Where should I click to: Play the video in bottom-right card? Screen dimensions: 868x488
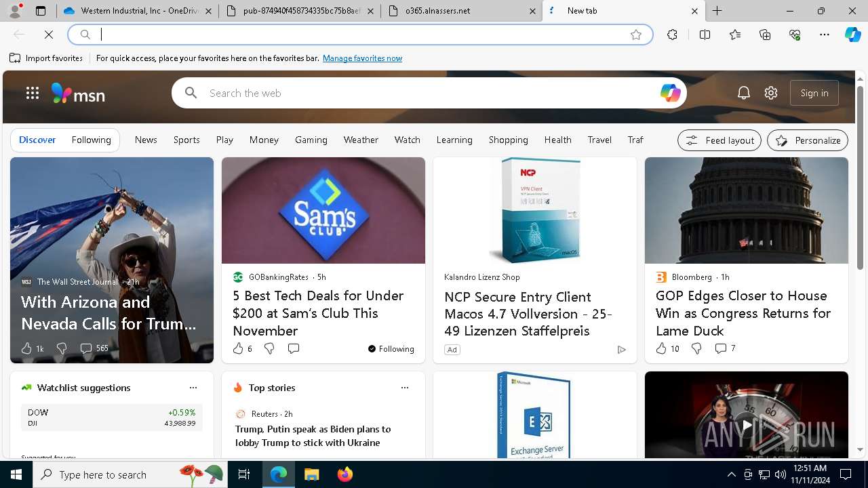coord(746,425)
